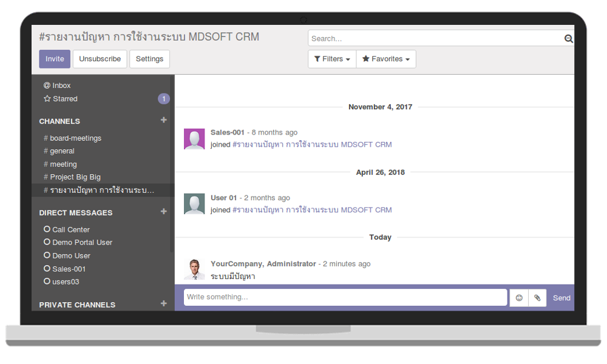This screenshot has height=364, width=607.
Task: Click the CHANNELS section header
Action: tap(59, 121)
